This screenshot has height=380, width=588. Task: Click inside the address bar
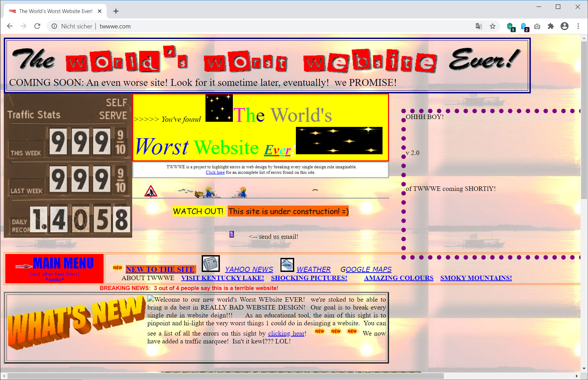click(x=205, y=26)
